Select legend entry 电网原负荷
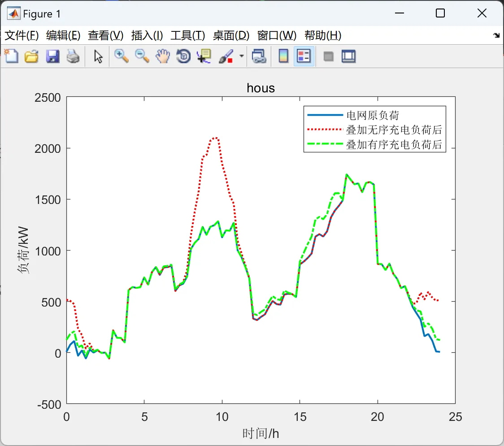 tap(373, 115)
